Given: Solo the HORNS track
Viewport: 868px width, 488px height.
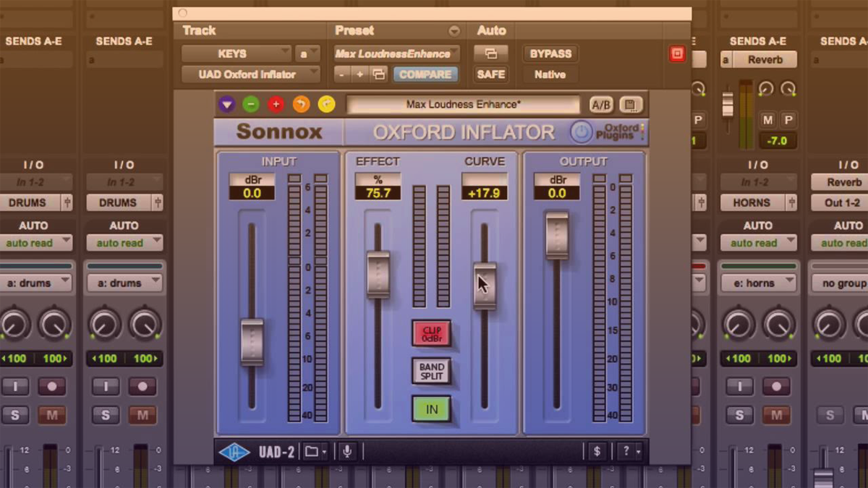Looking at the screenshot, I should [x=739, y=415].
